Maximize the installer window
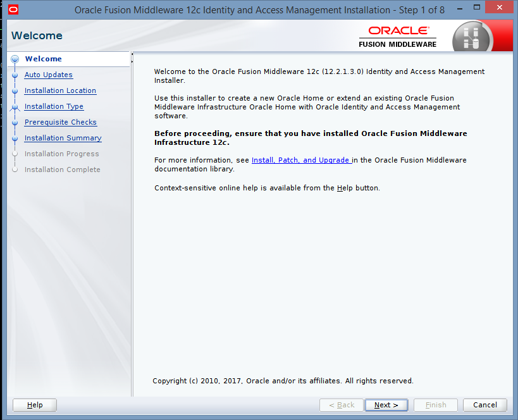Image resolution: width=518 pixels, height=420 pixels. coord(477,7)
